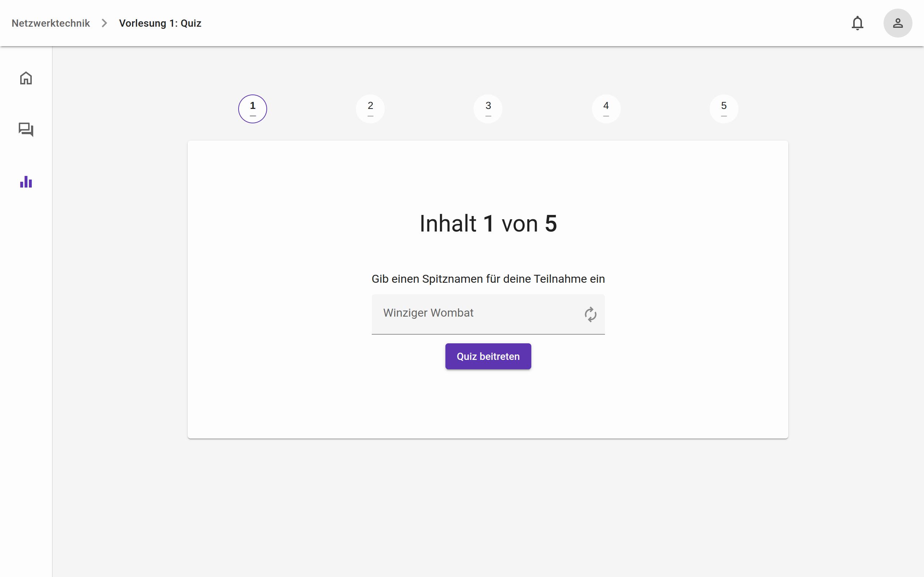Jump to content step 4
Viewport: 924px width, 577px height.
click(x=606, y=109)
